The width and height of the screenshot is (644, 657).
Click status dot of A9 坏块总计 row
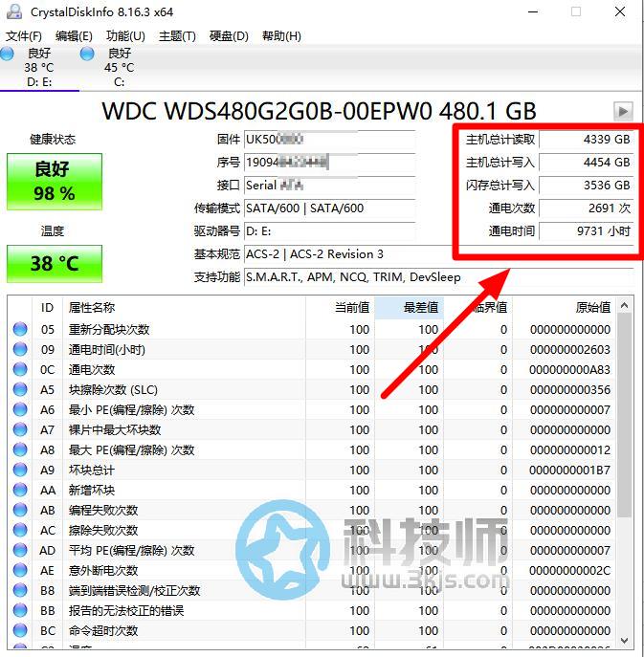[x=20, y=471]
